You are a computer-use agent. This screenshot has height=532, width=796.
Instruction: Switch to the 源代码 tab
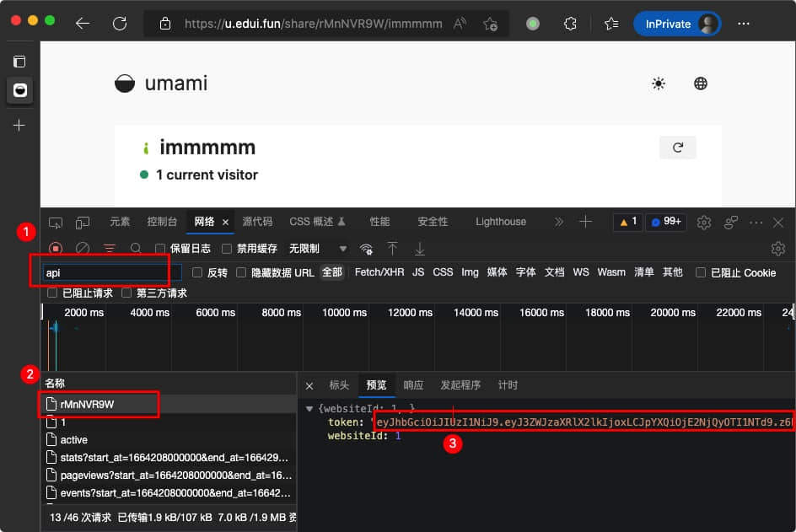coord(257,222)
